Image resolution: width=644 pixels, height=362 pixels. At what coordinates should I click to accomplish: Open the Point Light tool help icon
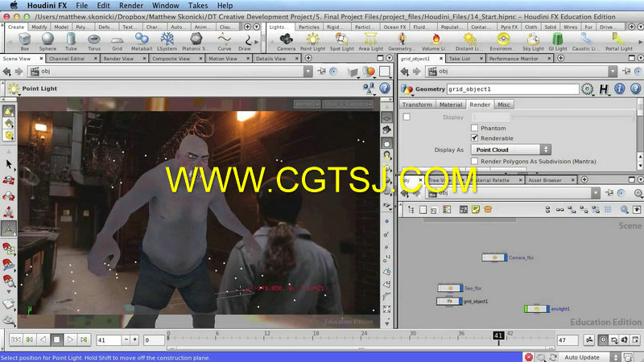point(385,88)
